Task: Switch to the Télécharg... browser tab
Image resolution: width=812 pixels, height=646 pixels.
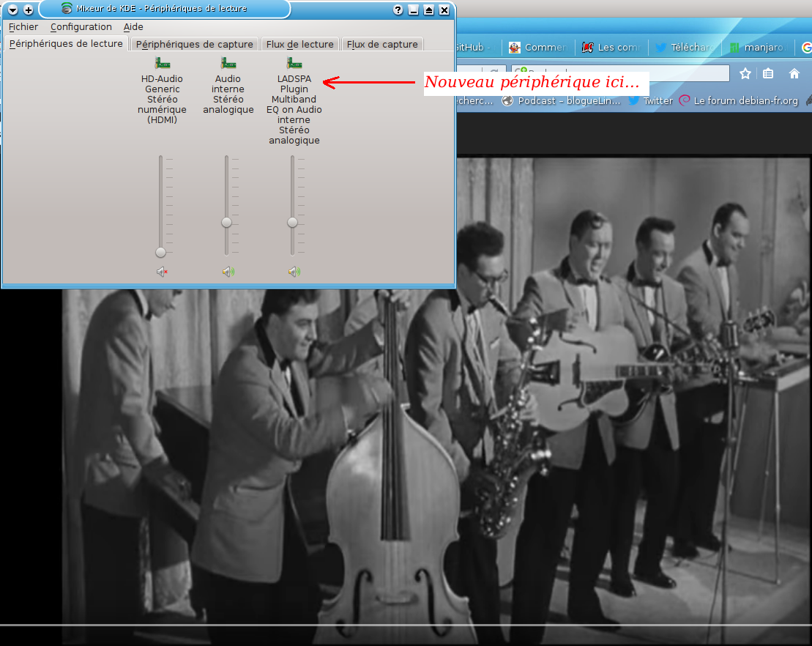Action: click(x=685, y=47)
